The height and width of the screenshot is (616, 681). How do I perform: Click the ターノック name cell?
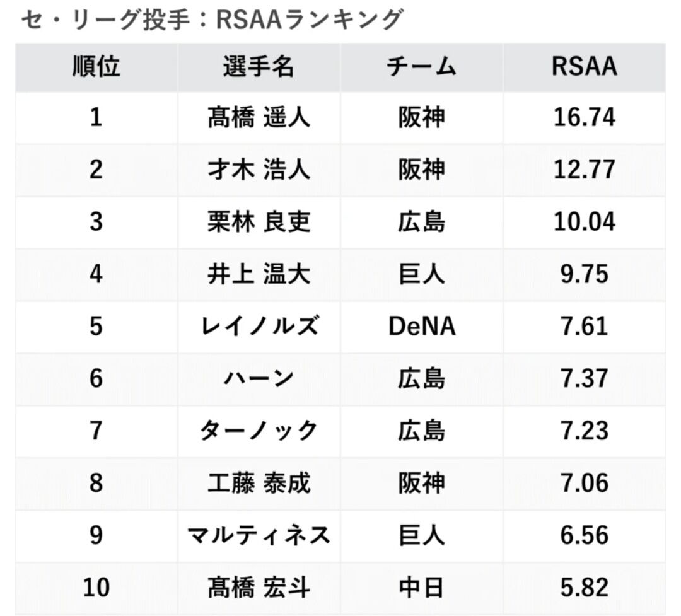pos(259,431)
